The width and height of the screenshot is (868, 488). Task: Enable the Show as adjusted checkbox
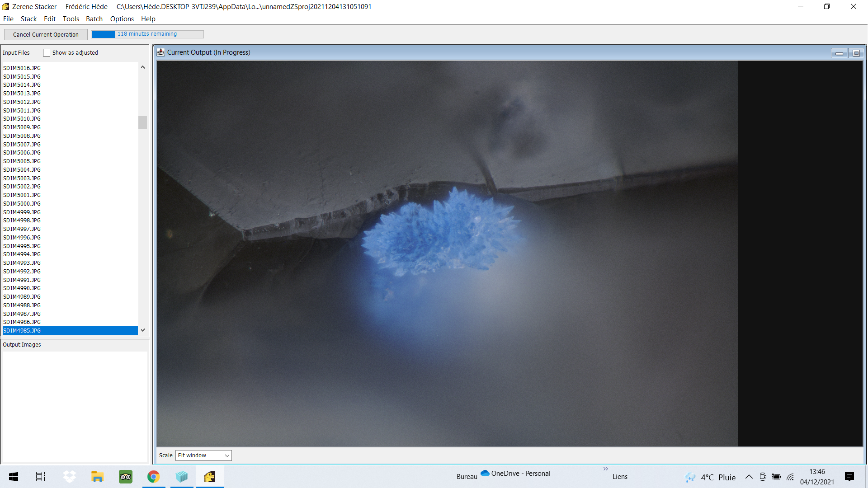tap(47, 53)
